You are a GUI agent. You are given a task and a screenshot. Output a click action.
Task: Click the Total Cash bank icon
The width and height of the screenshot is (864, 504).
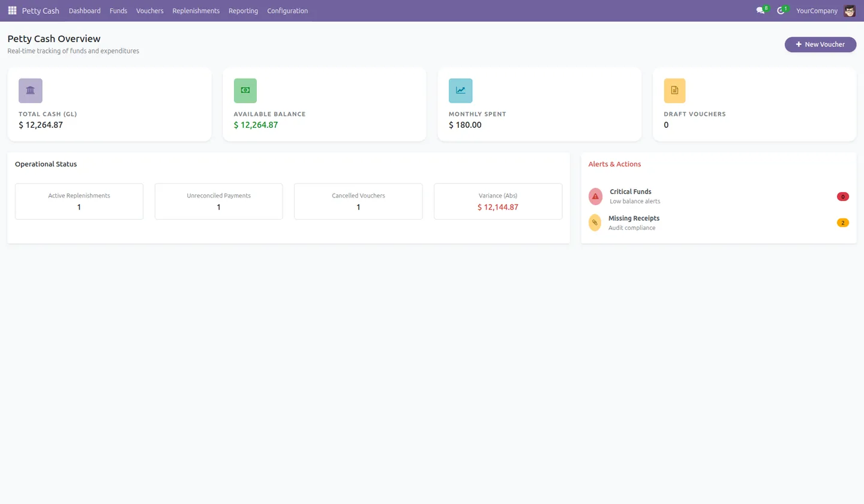31,91
